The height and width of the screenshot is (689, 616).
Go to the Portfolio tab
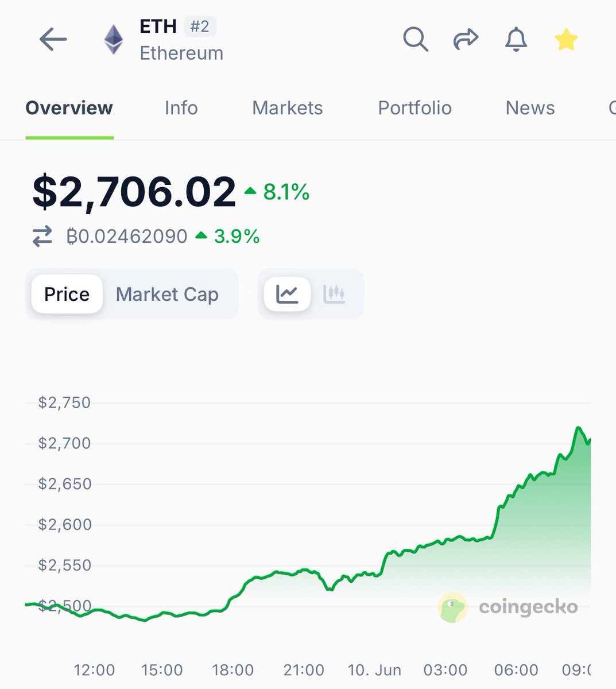[414, 108]
